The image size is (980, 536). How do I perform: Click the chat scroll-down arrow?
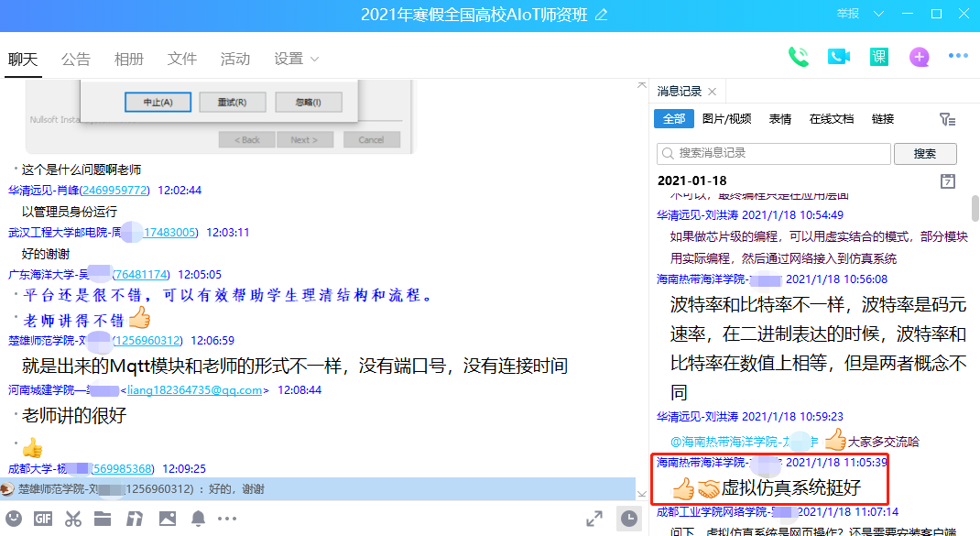641,494
